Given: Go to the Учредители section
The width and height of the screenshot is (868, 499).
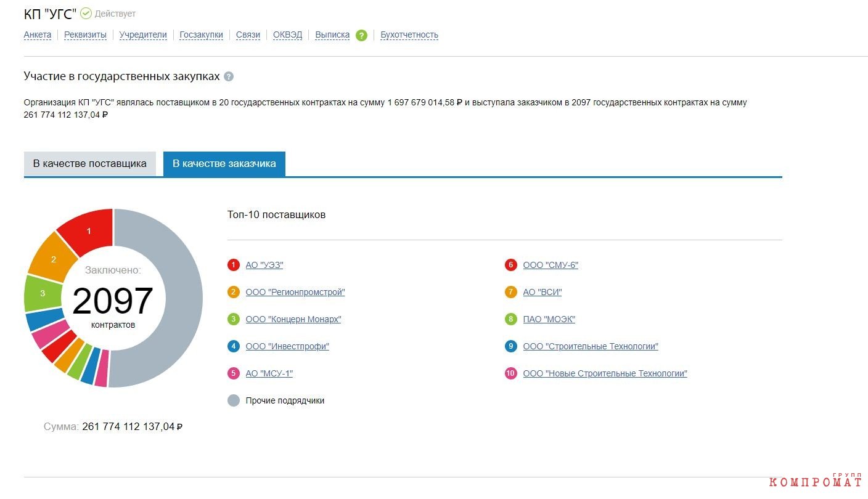Looking at the screenshot, I should coord(143,35).
